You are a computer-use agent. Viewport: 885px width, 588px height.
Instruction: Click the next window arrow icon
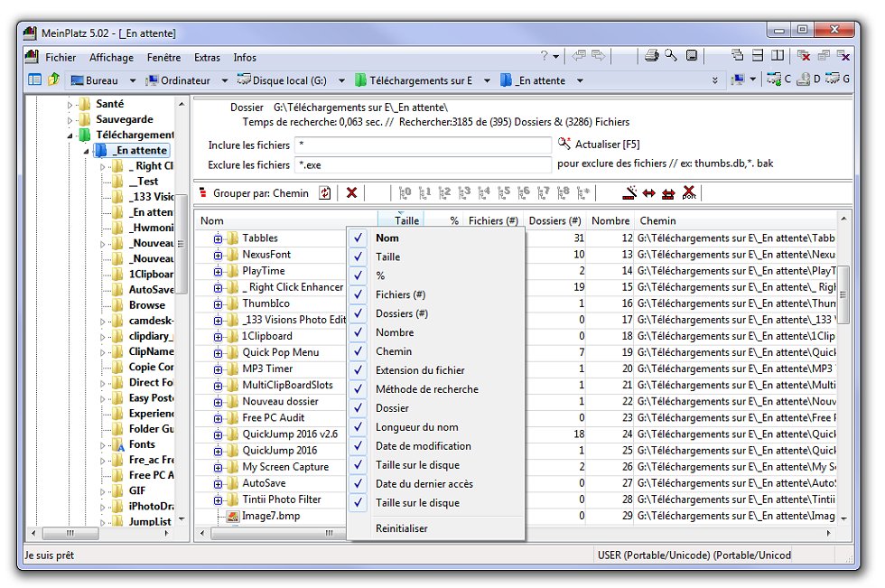(x=598, y=55)
